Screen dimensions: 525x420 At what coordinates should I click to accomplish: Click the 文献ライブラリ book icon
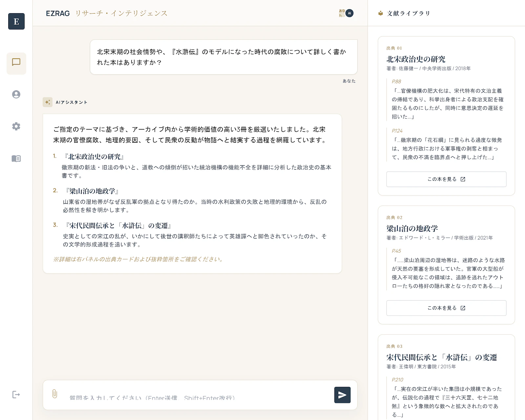coord(381,13)
